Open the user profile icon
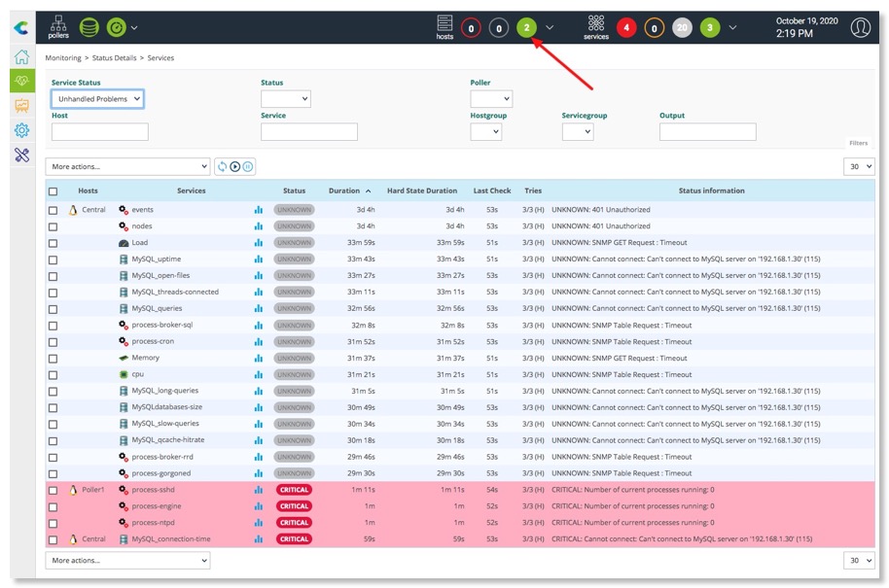Image resolution: width=889 pixels, height=588 pixels. point(860,27)
